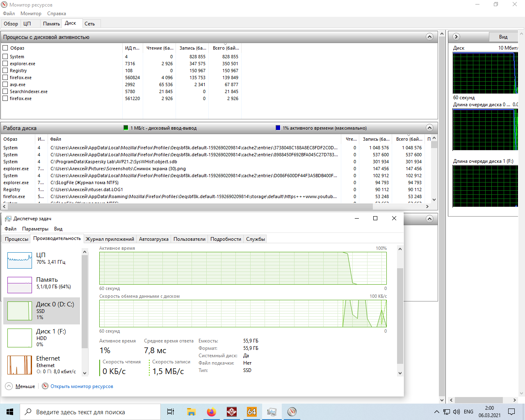Tick the Registry process checkbox

pos(5,71)
